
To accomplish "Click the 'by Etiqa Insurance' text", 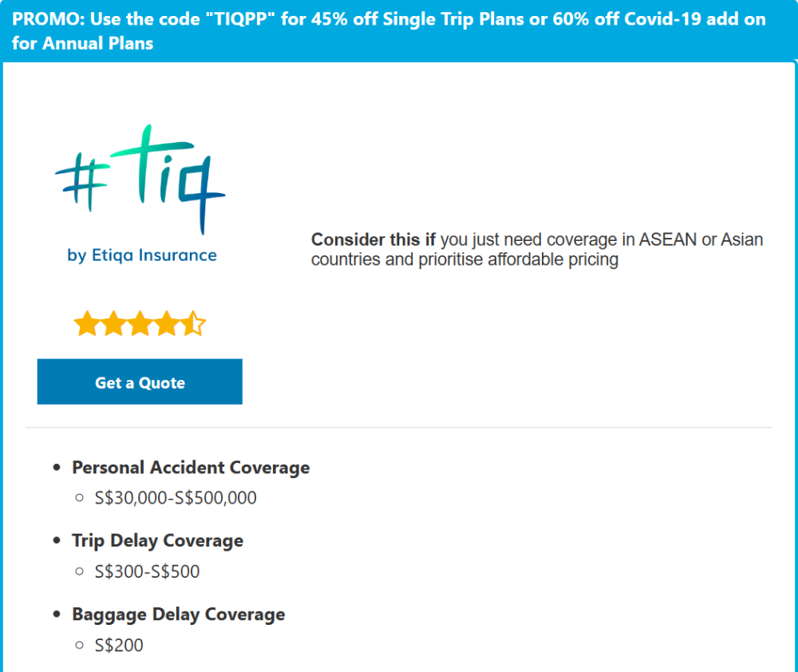I will click(142, 255).
